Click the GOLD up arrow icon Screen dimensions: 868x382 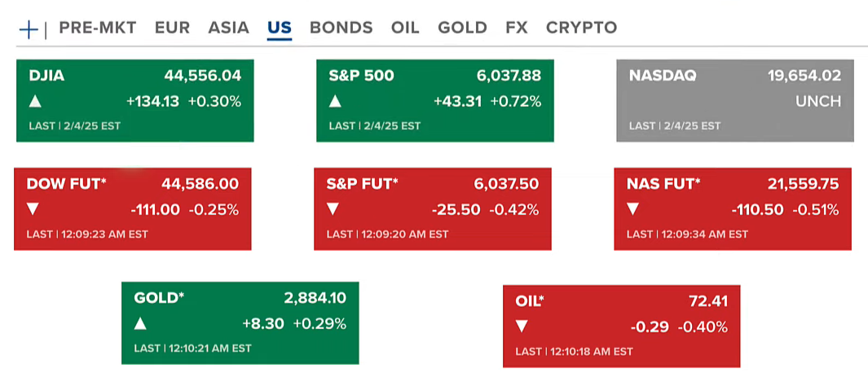pos(140,323)
